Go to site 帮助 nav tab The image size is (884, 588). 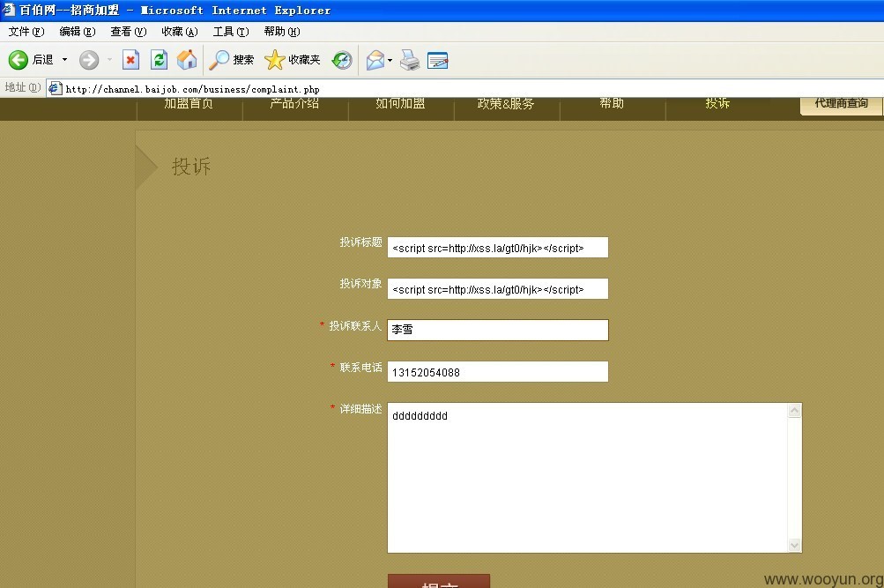613,104
